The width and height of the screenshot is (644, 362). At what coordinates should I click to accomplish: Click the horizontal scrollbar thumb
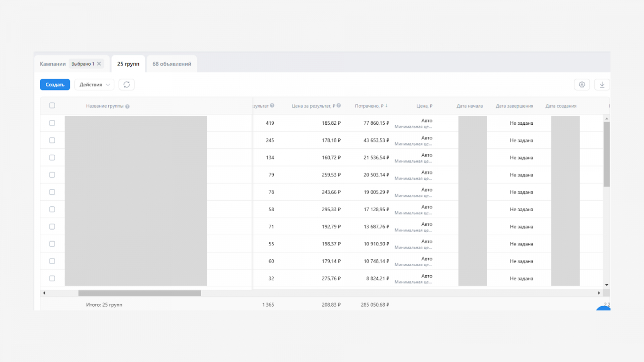coord(140,293)
